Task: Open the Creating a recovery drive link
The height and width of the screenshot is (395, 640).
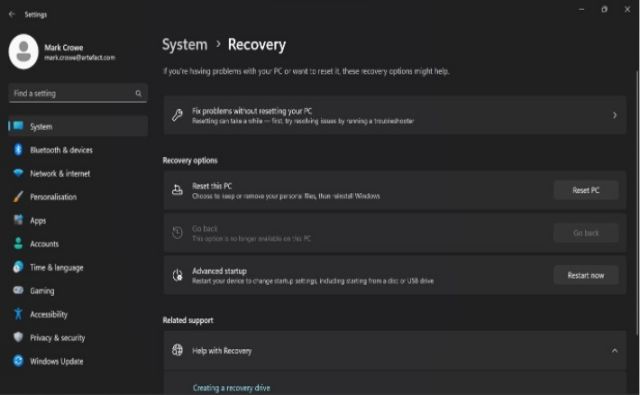Action: tap(231, 388)
